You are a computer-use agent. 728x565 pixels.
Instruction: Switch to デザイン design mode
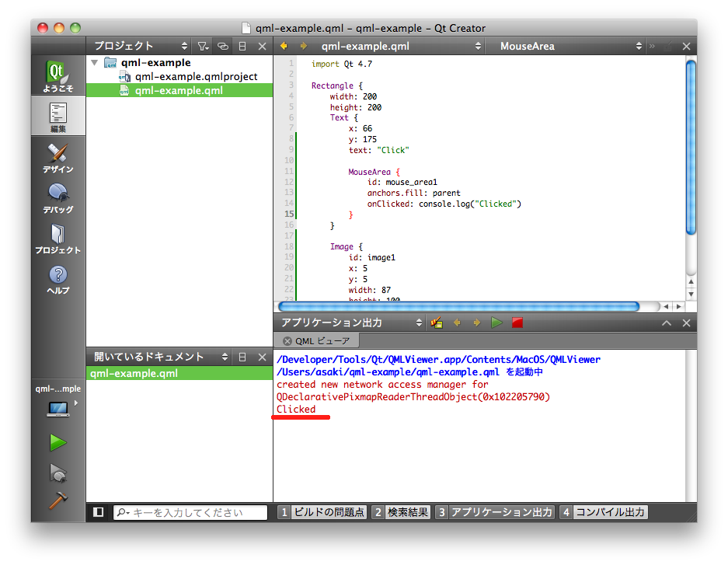57,158
